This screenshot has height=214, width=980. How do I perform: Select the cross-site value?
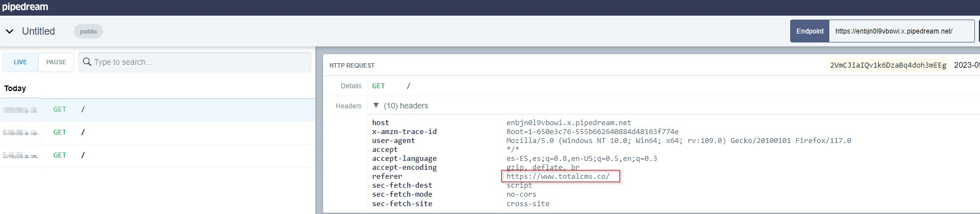point(528,203)
